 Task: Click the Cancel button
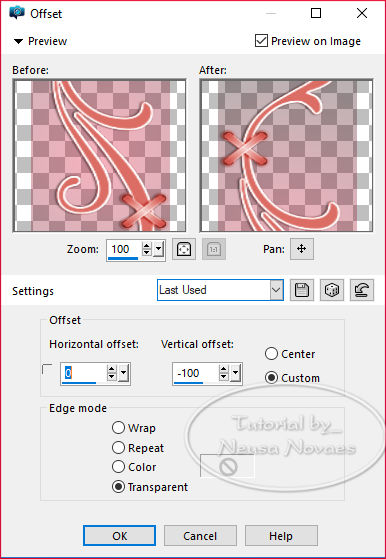200,535
